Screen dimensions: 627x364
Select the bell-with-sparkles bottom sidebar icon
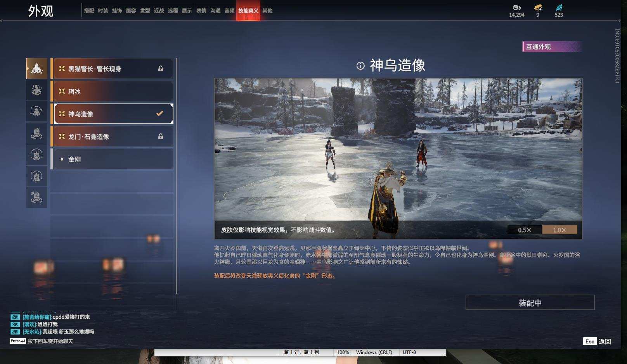[36, 198]
